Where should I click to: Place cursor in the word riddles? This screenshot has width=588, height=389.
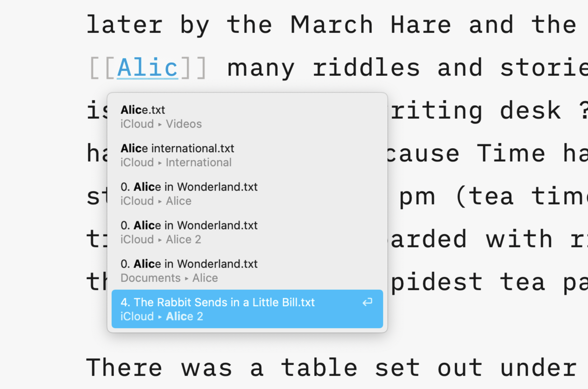pyautogui.click(x=366, y=68)
